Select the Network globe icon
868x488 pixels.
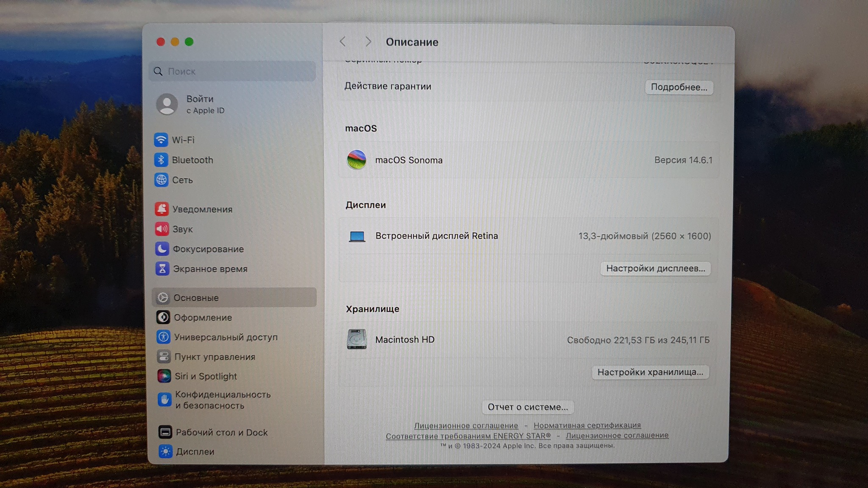click(x=161, y=180)
